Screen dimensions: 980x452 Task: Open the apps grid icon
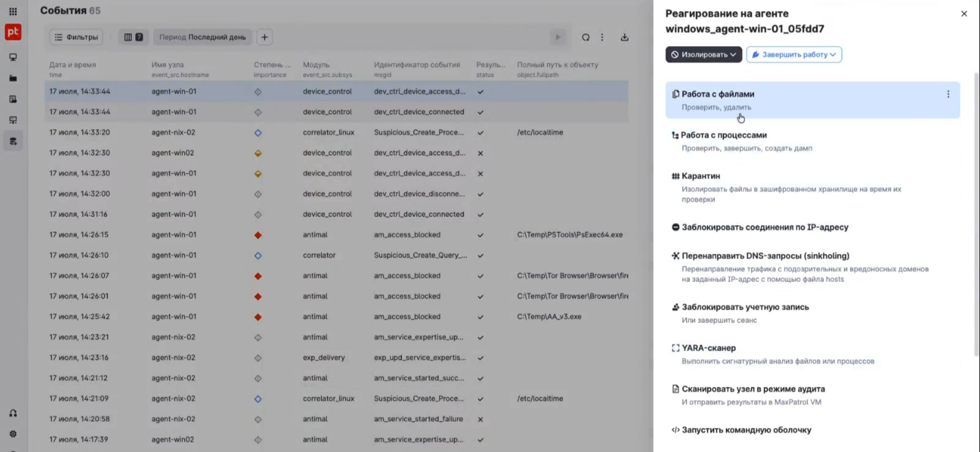13,11
